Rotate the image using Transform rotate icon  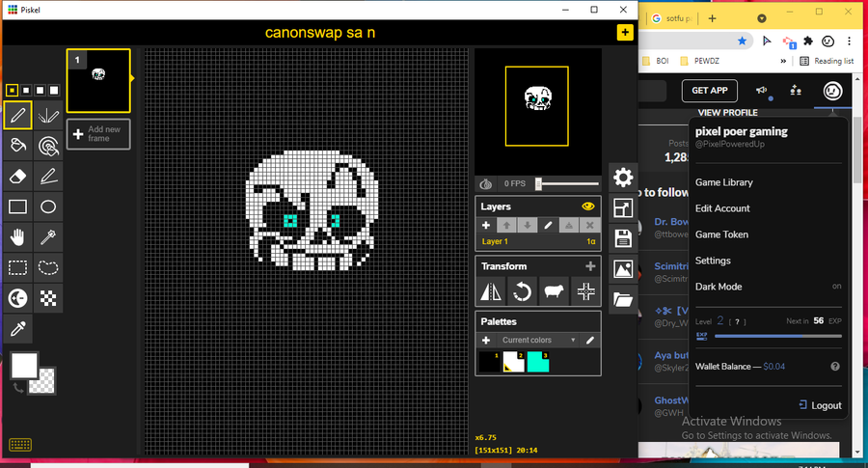[522, 291]
